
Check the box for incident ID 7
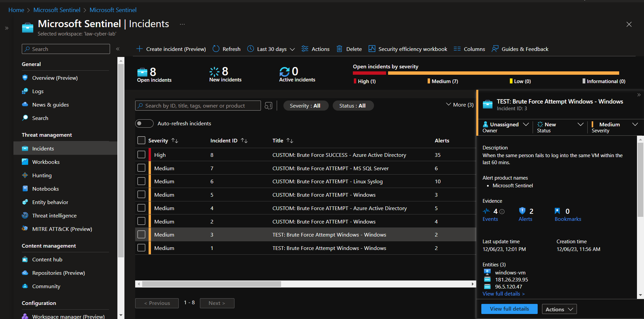141,168
